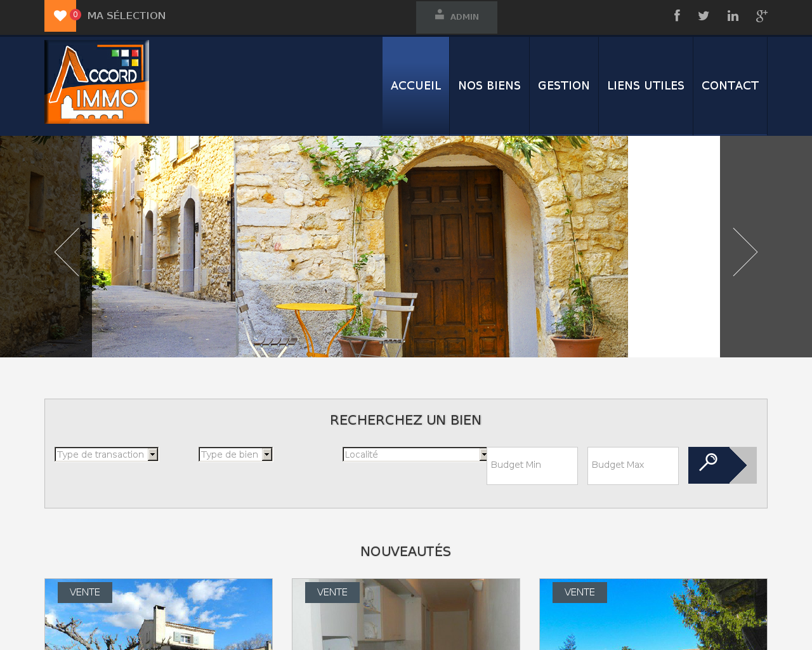Go to Accueil menu item
Viewport: 812px width, 650px height.
tap(416, 86)
